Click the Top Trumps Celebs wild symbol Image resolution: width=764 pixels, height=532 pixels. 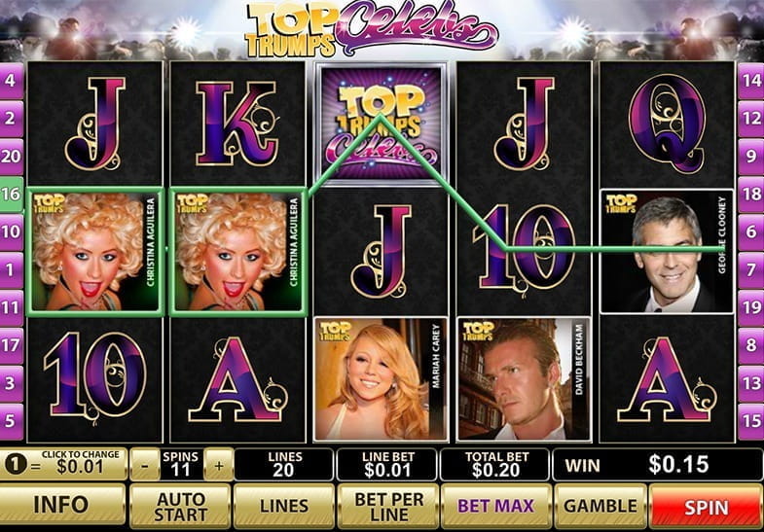[381, 124]
